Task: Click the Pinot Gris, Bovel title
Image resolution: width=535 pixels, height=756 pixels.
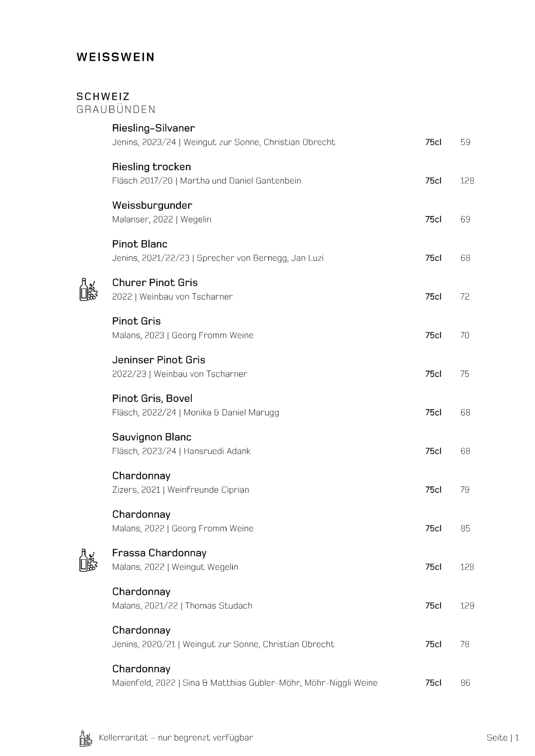Action: click(152, 399)
